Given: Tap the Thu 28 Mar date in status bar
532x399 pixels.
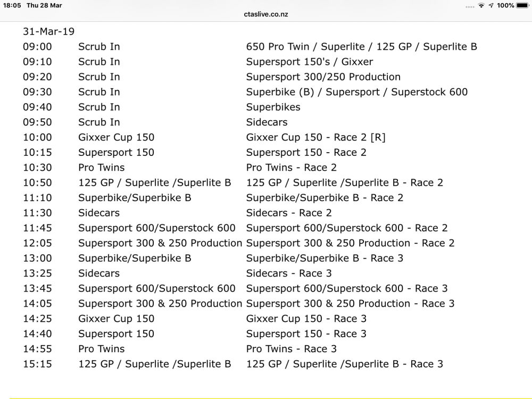Looking at the screenshot, I should click(x=44, y=5).
